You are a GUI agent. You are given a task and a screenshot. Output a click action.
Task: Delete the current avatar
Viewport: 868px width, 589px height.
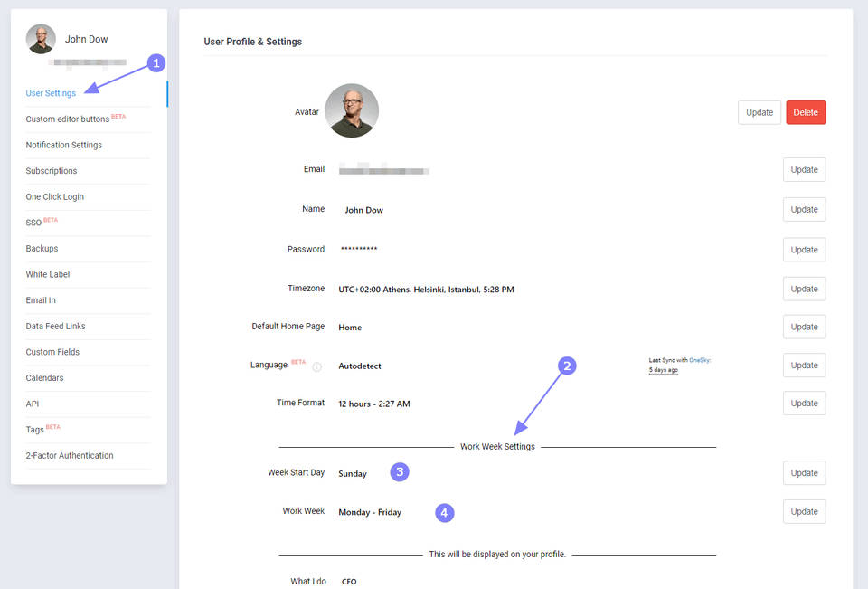point(805,111)
